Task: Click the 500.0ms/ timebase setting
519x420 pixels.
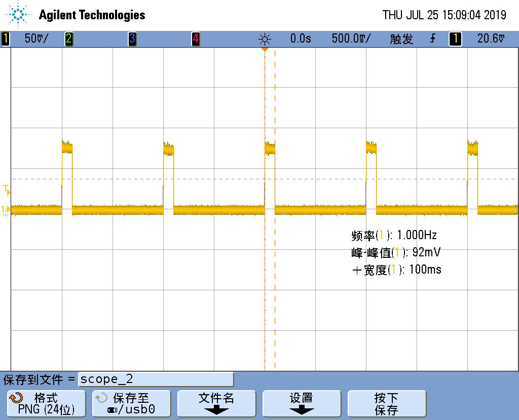Action: coord(351,39)
